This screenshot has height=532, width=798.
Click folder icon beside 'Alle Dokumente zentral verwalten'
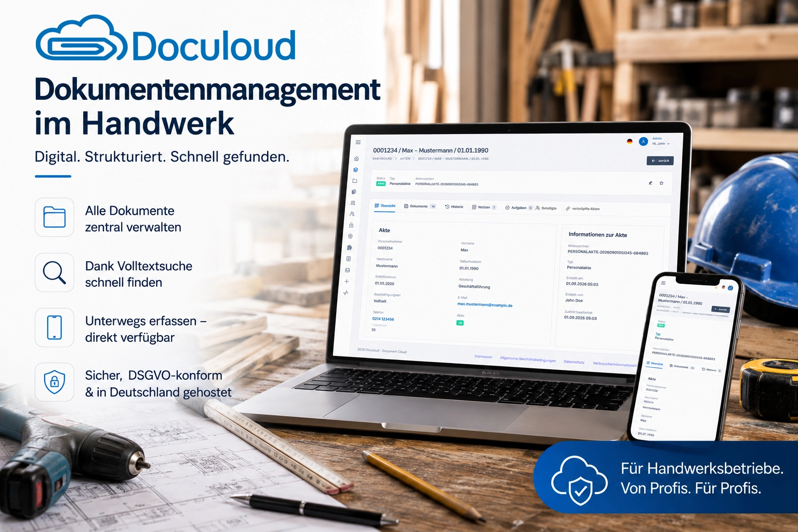pyautogui.click(x=55, y=217)
